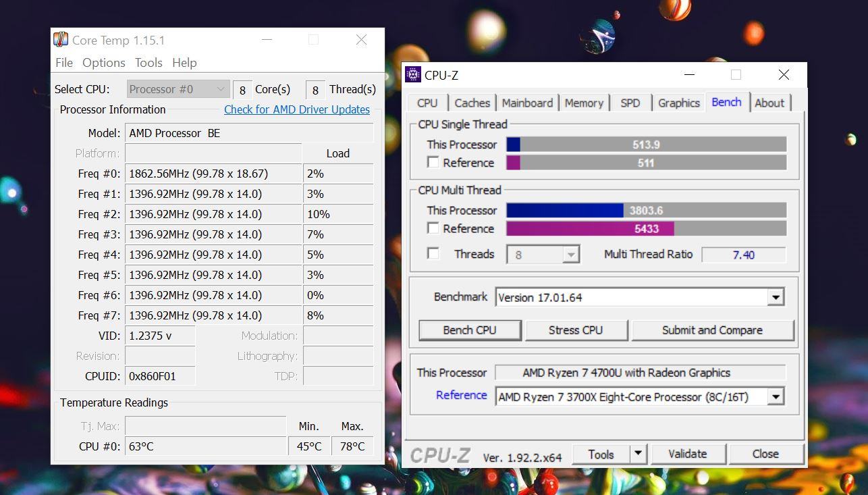Viewport: 868px width, 495px height.
Task: Open the Tools dropdown arrow in CPU-Z
Action: coord(638,454)
